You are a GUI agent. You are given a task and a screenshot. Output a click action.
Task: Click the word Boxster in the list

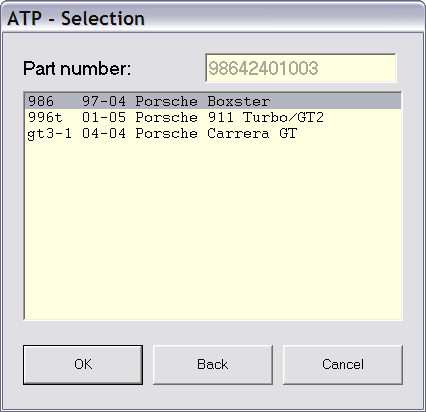coord(239,101)
